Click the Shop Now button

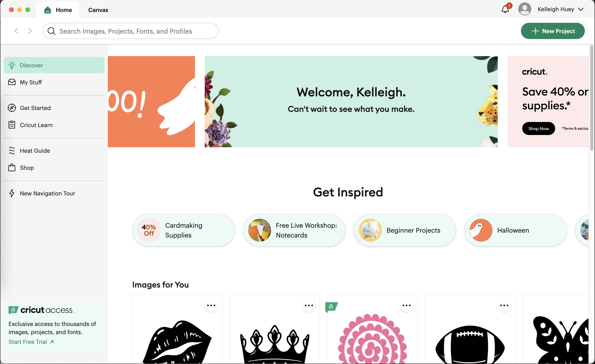click(x=538, y=128)
